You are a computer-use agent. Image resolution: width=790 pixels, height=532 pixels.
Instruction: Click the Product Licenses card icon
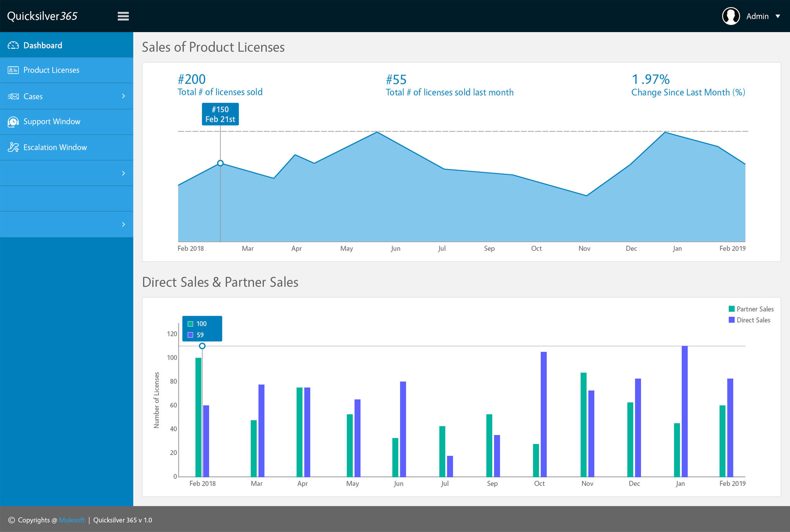pos(13,70)
